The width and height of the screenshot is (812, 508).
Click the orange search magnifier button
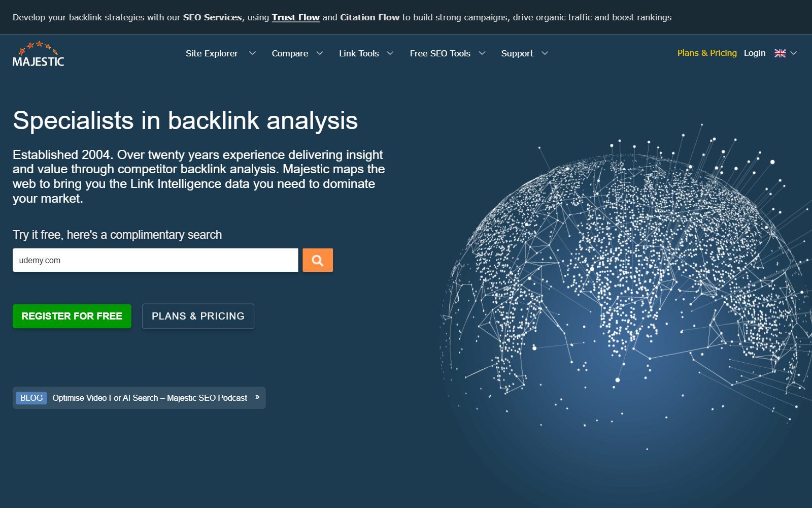click(318, 260)
